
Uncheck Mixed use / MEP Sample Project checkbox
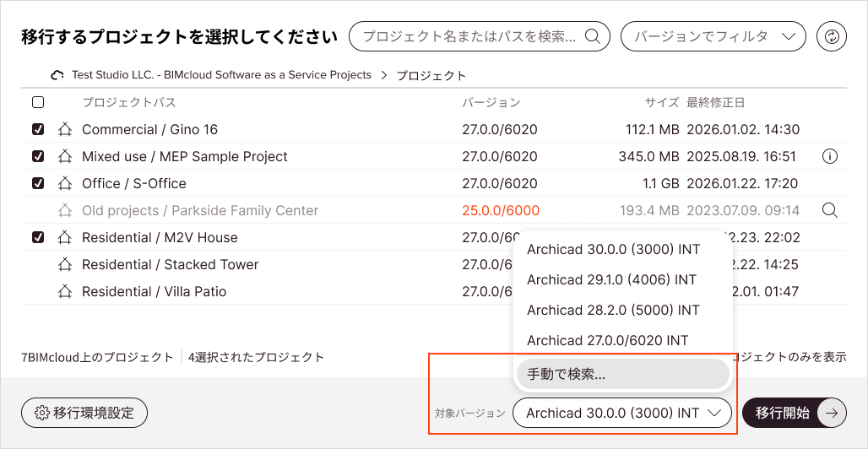pyautogui.click(x=38, y=157)
